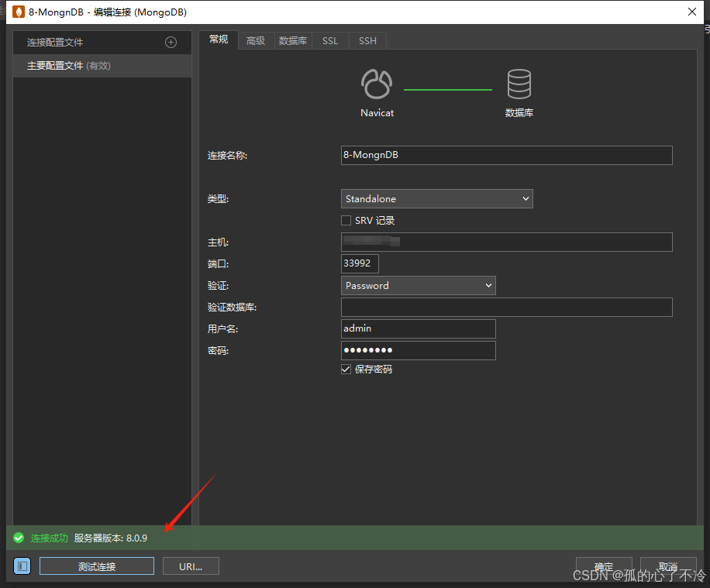The width and height of the screenshot is (710, 588).
Task: Cancel with the 取消 button
Action: click(x=668, y=566)
